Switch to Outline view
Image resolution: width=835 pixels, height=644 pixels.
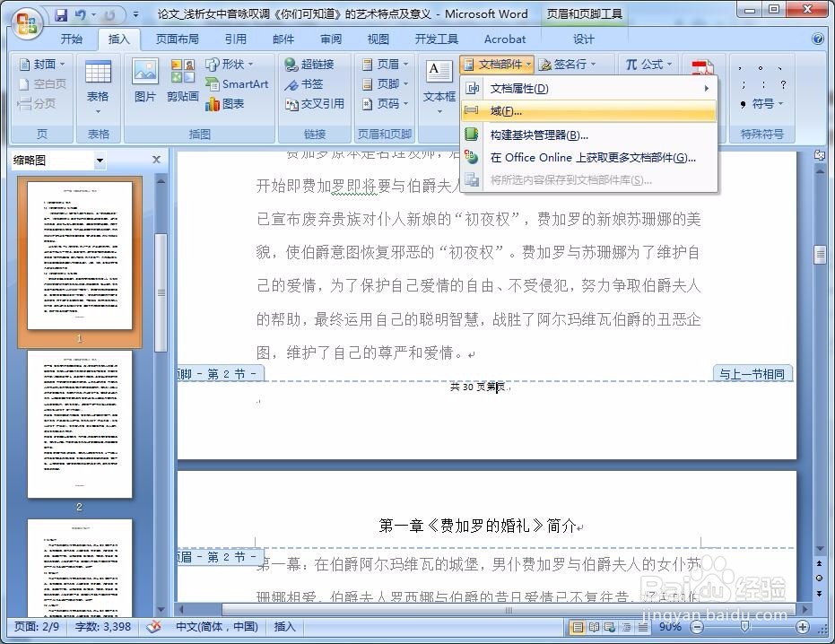click(x=626, y=628)
